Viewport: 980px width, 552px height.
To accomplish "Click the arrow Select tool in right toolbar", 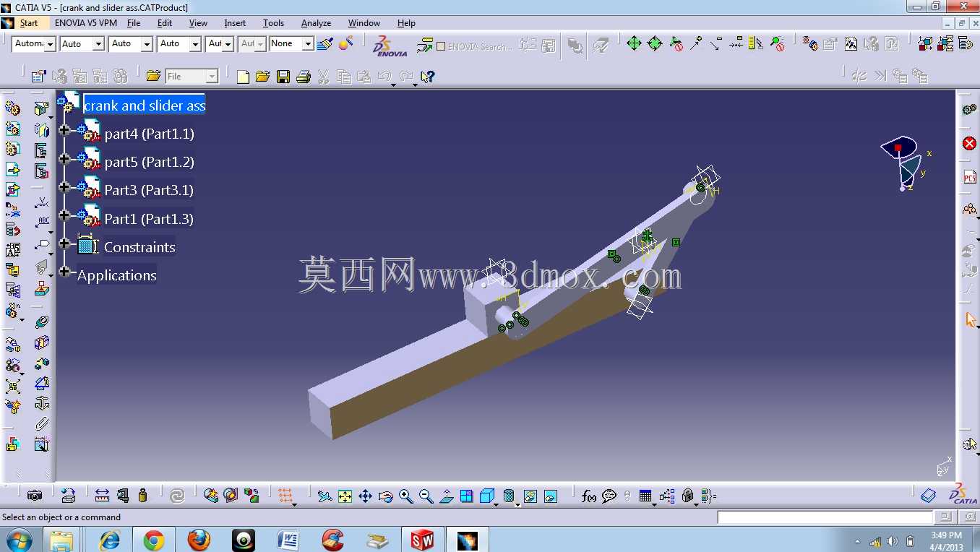I will tap(970, 319).
